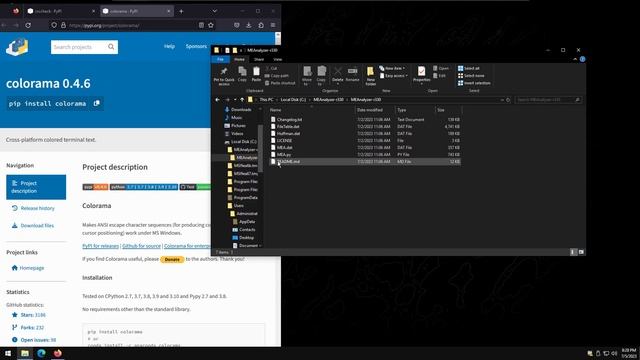Click the bookmark star in Firefox

click(211, 25)
